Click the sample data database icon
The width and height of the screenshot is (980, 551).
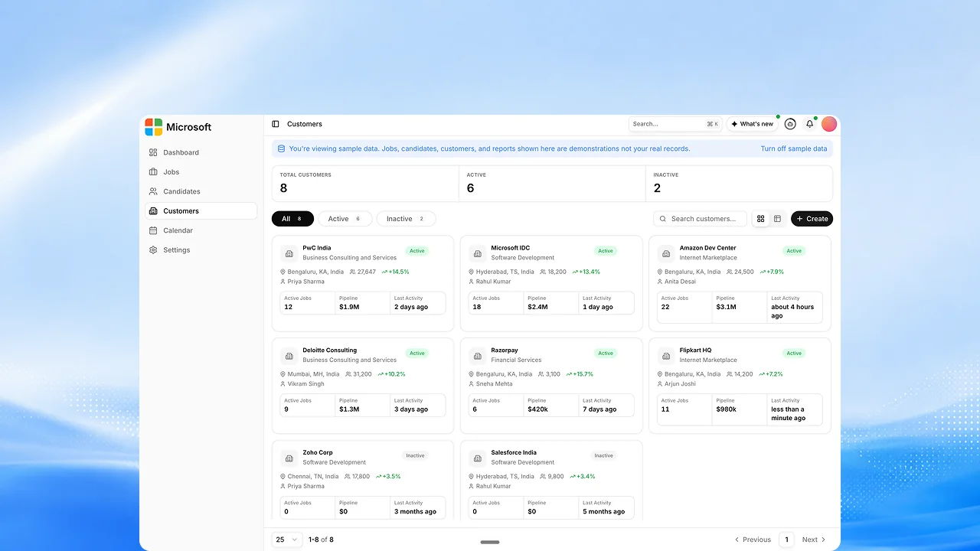click(x=281, y=148)
